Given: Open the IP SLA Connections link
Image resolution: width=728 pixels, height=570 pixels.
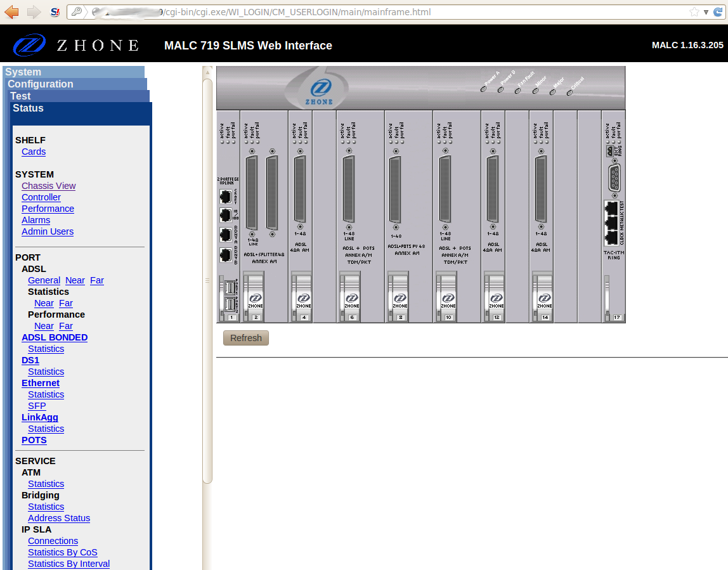Looking at the screenshot, I should click(53, 541).
